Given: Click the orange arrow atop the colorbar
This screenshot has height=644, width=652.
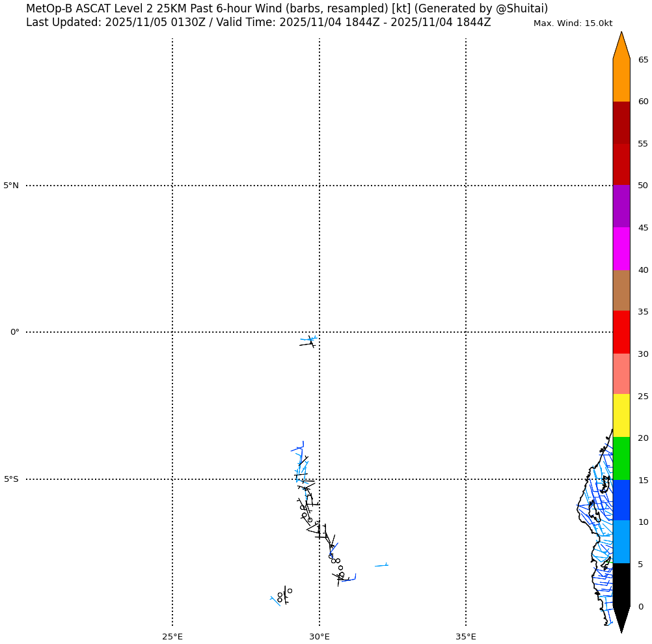Looking at the screenshot, I should (x=621, y=47).
